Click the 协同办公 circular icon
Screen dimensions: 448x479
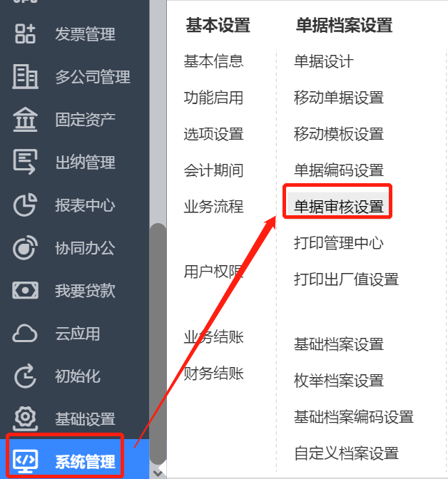(25, 248)
